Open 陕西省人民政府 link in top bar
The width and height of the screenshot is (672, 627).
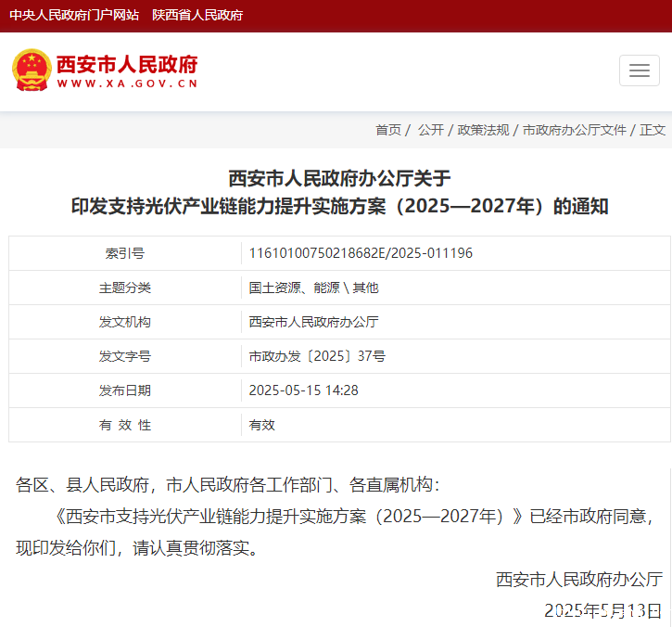click(x=197, y=16)
